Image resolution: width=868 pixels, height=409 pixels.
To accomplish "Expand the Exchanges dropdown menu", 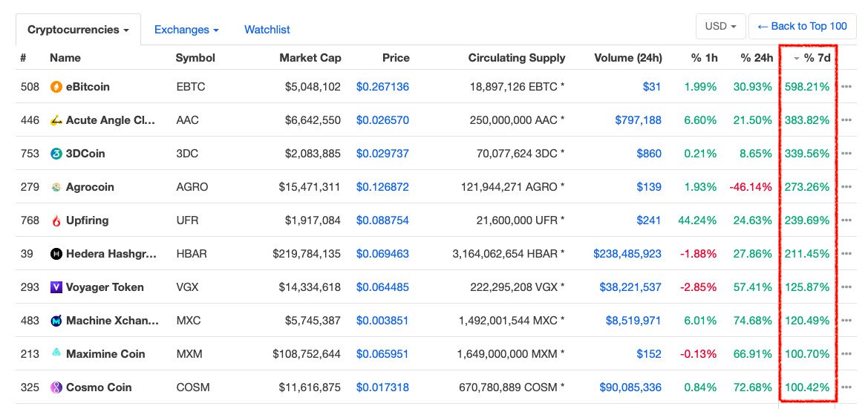I will tap(186, 30).
